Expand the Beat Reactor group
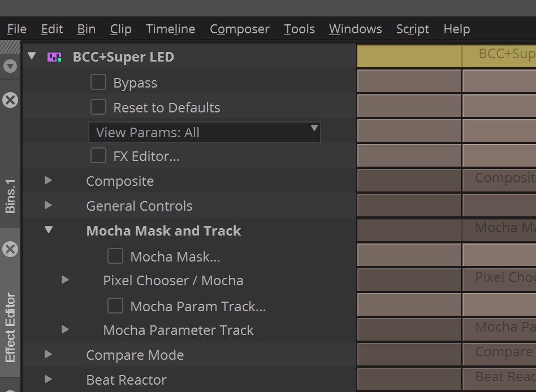536x392 pixels. pyautogui.click(x=48, y=379)
